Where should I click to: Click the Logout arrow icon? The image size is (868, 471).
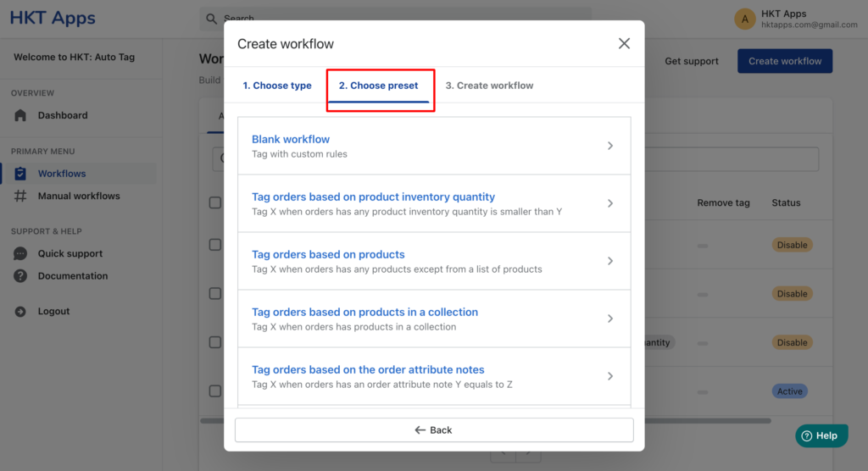pyautogui.click(x=20, y=312)
